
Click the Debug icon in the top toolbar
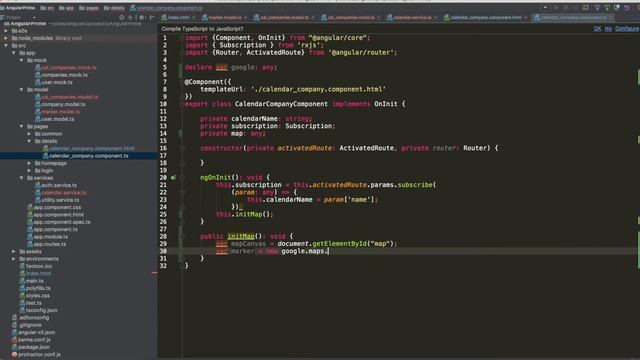566,7
